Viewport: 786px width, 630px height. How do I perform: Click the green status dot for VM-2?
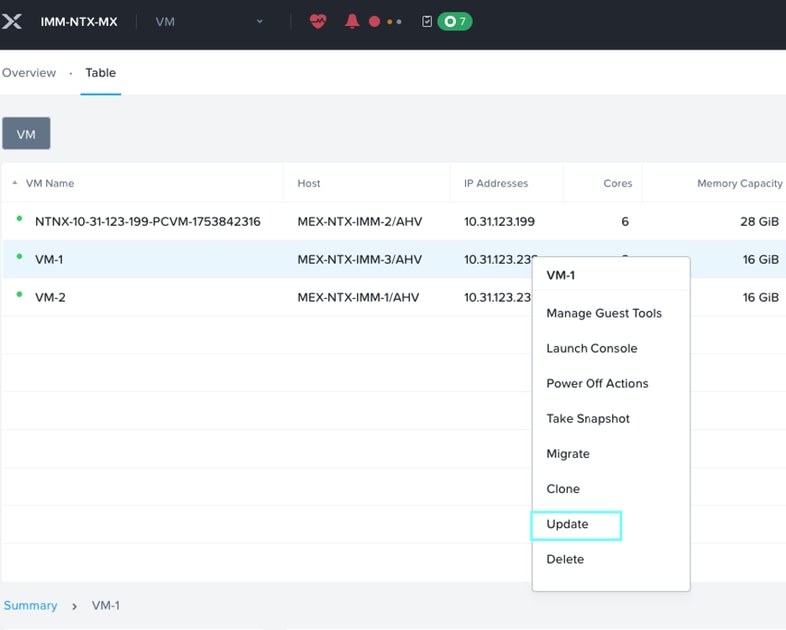point(19,294)
